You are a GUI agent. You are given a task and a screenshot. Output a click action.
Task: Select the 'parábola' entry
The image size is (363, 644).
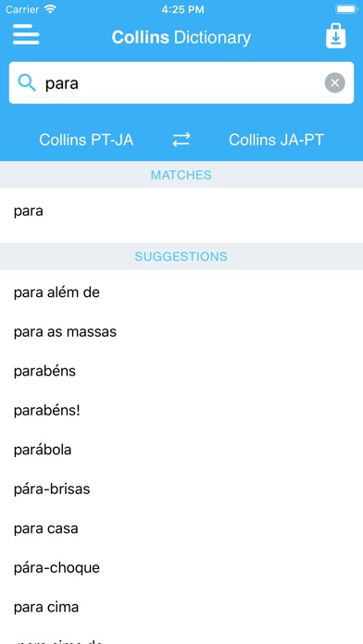181,450
